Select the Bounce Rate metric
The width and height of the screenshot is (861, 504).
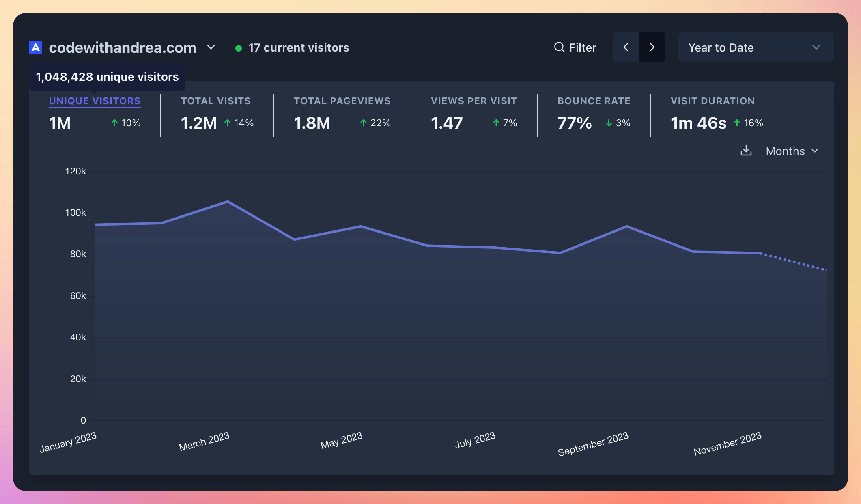click(x=594, y=101)
